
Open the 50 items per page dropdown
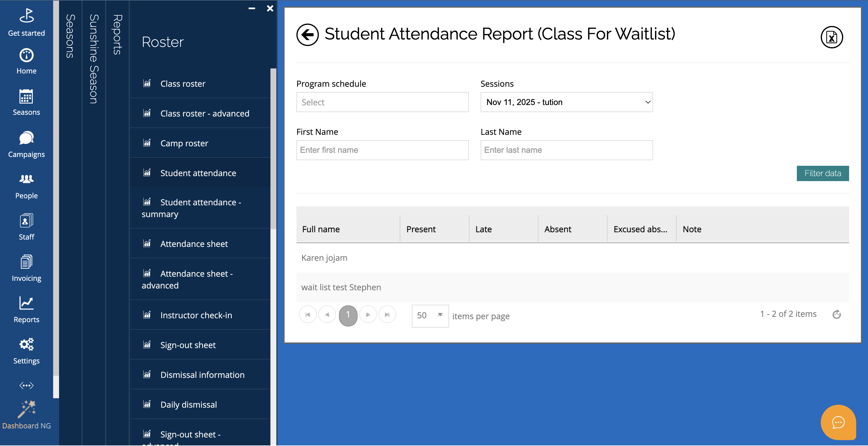430,315
